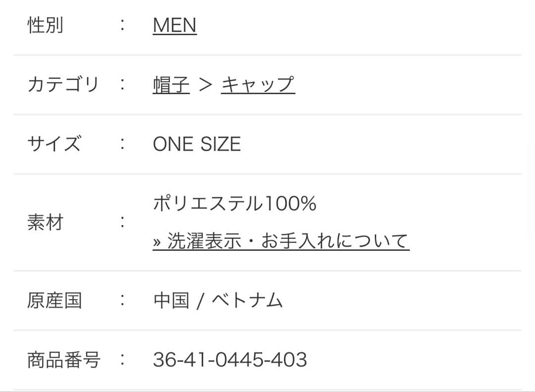Open the 帽子 category link

(x=171, y=85)
